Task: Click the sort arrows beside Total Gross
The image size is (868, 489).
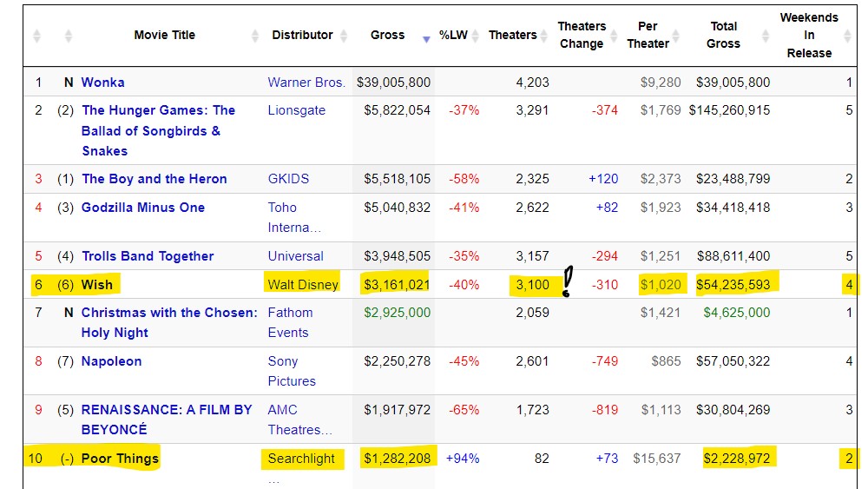Action: (x=766, y=36)
